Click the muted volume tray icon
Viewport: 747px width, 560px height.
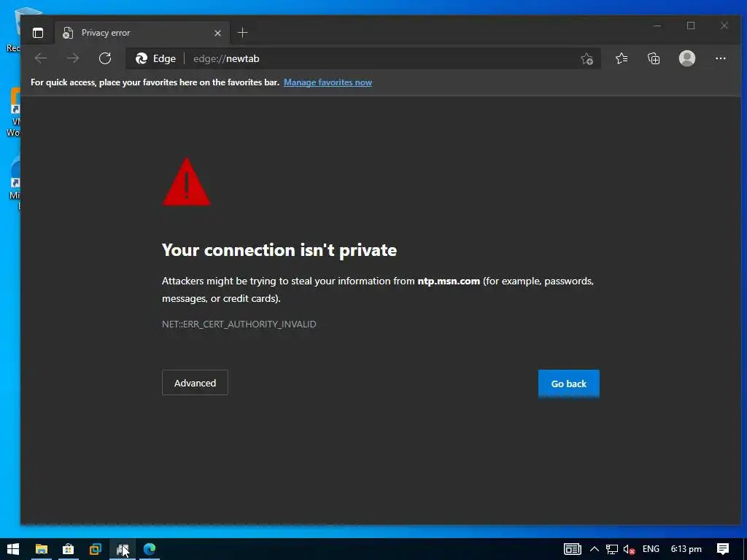[629, 550]
